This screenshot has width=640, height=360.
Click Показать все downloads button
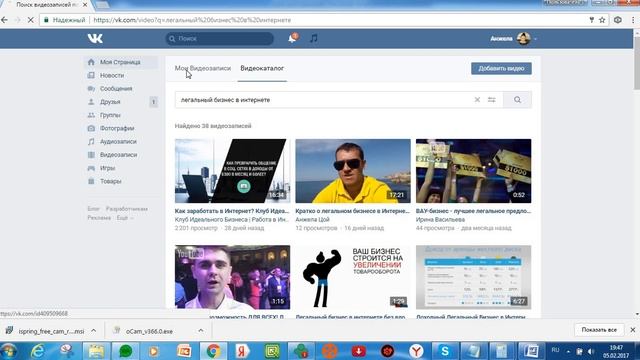[599, 330]
